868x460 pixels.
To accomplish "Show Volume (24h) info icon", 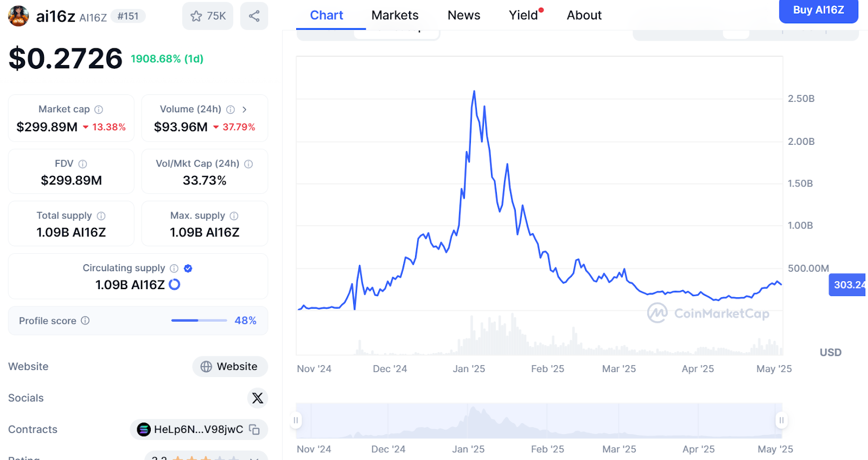I will (x=231, y=110).
